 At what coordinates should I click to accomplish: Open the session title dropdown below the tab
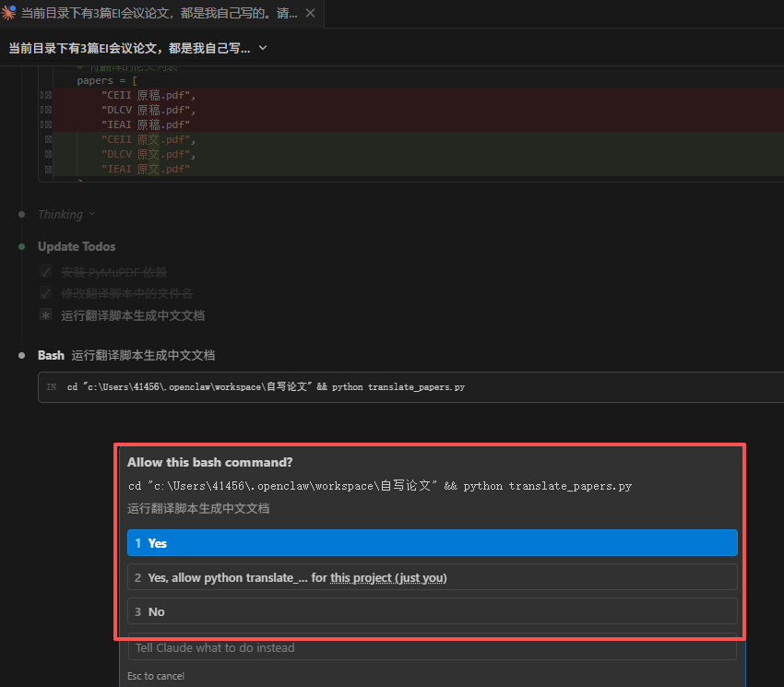tap(263, 48)
